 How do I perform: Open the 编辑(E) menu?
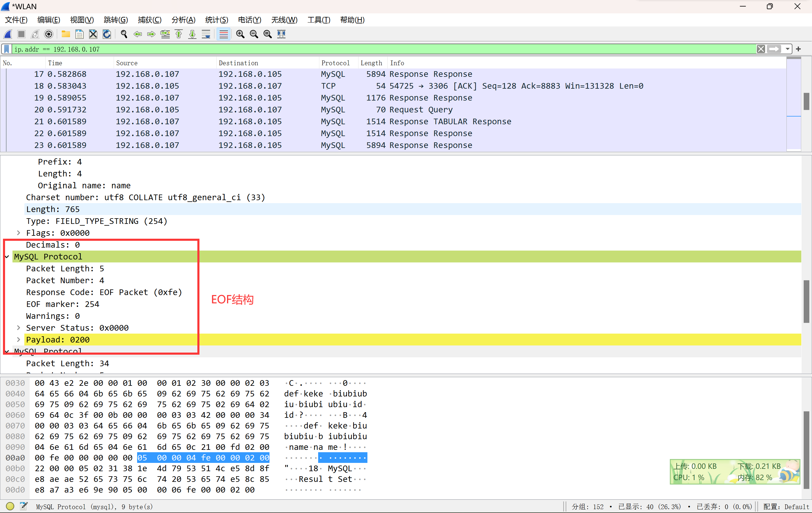coord(49,20)
